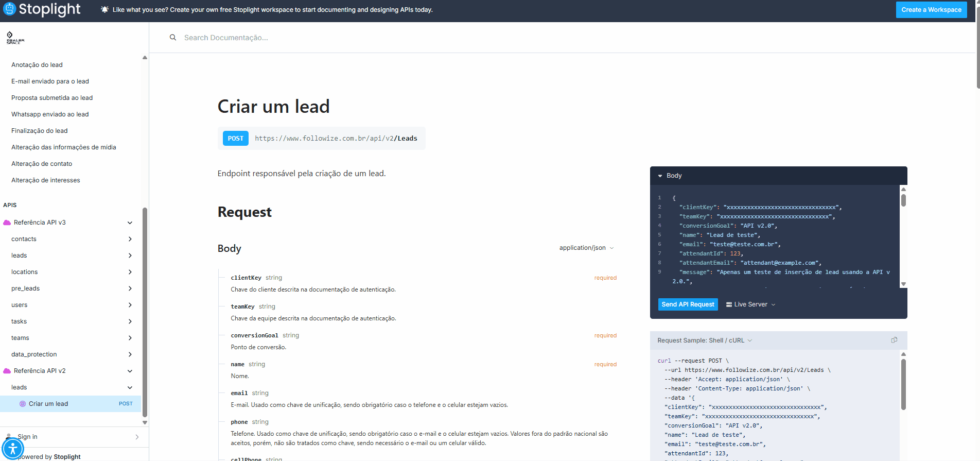Click the Body code panel scrollbar

[x=903, y=200]
